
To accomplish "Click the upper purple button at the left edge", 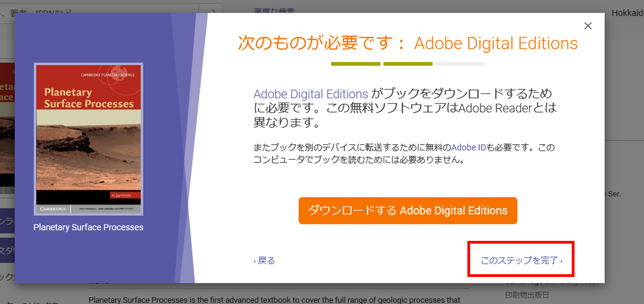I will 7,221.
